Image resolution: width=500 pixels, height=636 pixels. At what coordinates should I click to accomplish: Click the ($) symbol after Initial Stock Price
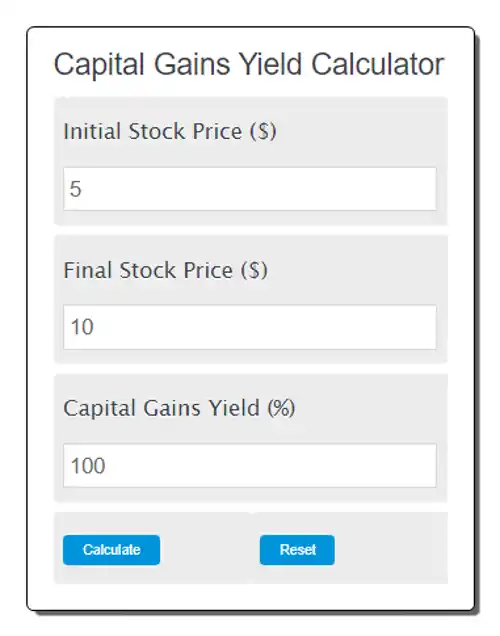(264, 131)
